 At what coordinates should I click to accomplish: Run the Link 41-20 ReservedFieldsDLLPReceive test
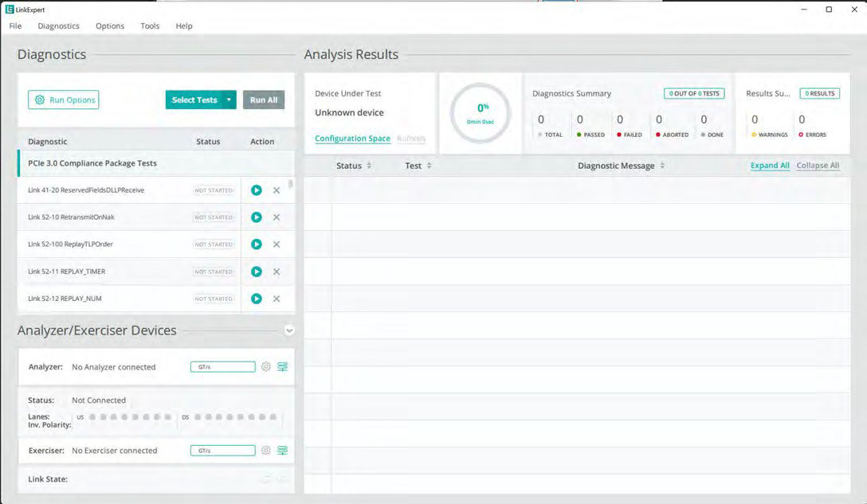(x=256, y=190)
